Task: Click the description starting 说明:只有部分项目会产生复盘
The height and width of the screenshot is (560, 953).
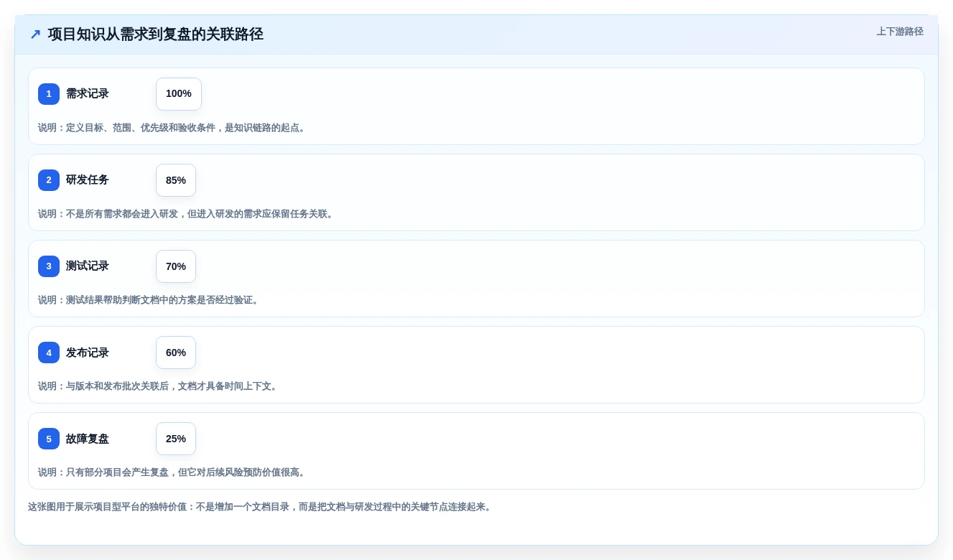Action: pyautogui.click(x=173, y=472)
